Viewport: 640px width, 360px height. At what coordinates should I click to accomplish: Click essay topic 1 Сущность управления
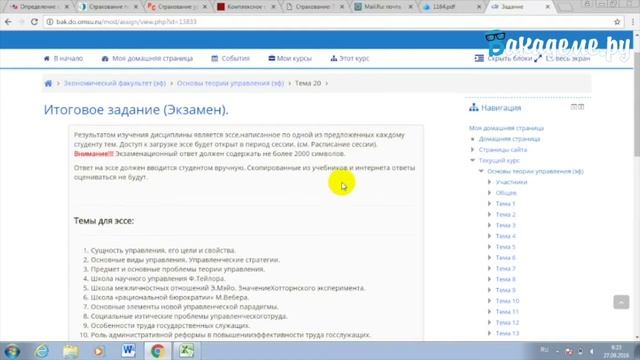click(163, 250)
